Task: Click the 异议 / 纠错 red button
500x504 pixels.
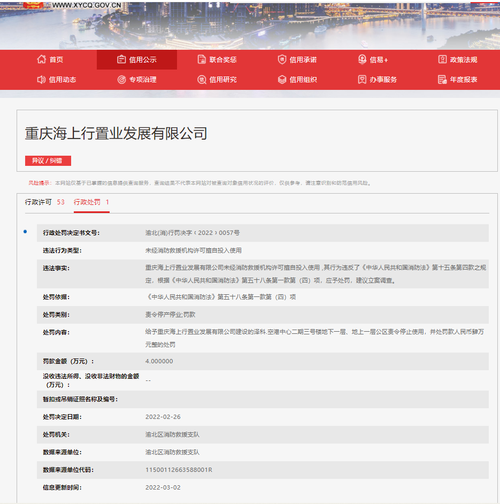Action: [48, 161]
